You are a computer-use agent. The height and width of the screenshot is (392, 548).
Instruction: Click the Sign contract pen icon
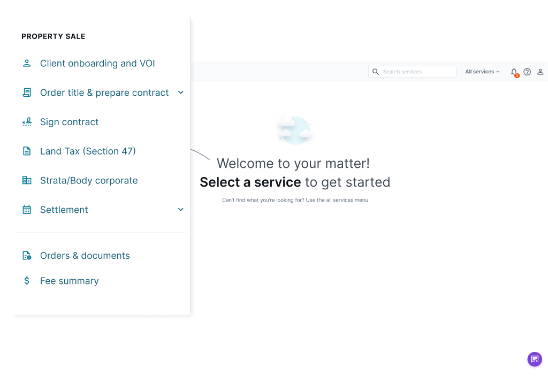(27, 121)
